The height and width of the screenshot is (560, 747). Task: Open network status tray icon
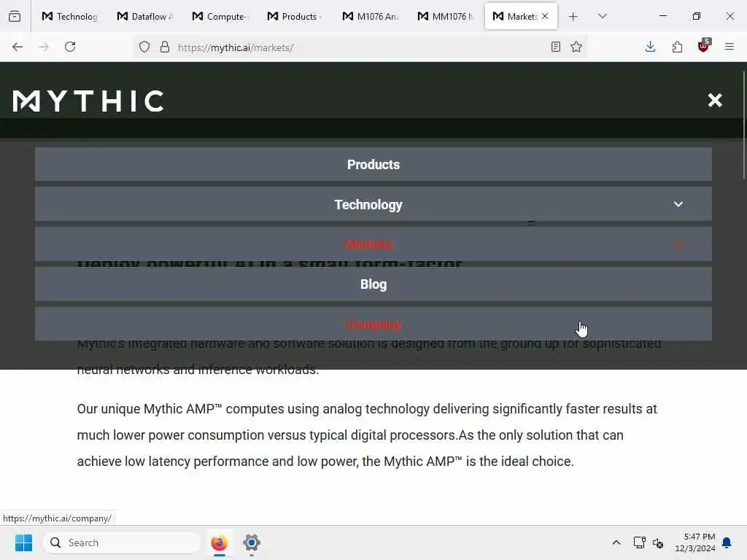tap(639, 542)
